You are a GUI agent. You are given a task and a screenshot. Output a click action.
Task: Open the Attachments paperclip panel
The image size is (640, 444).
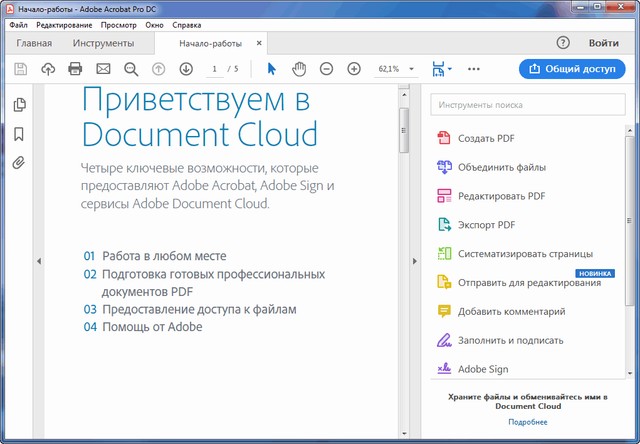(19, 163)
